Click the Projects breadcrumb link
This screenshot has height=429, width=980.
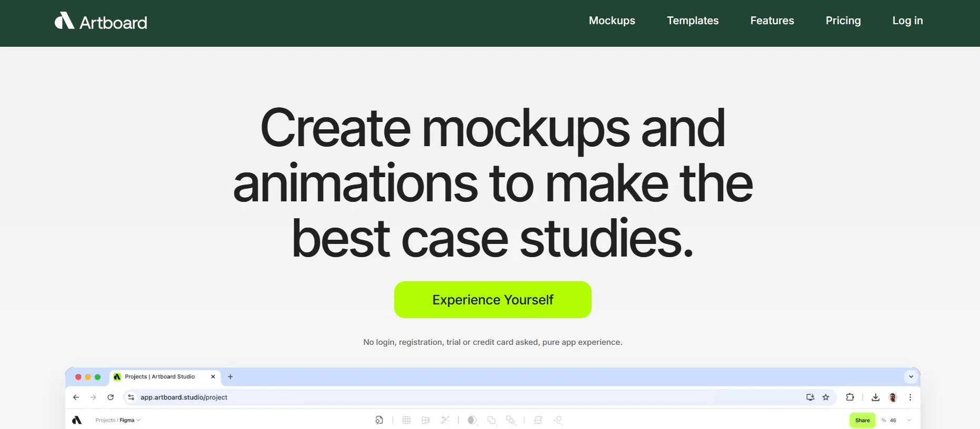pyautogui.click(x=105, y=420)
